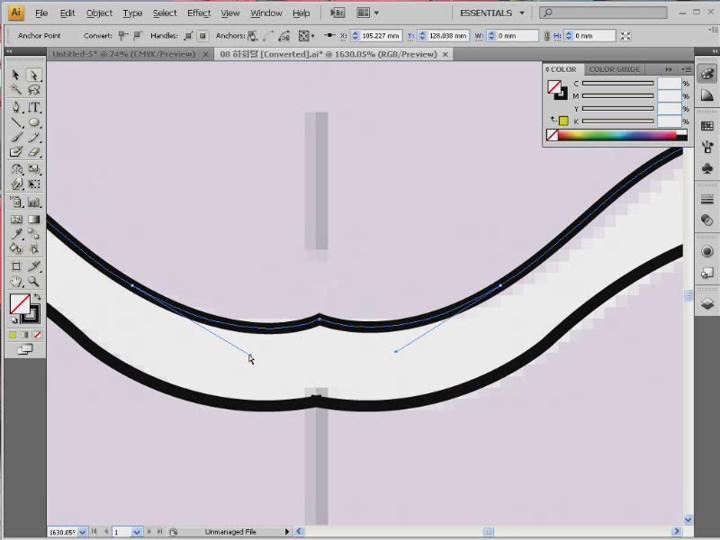
Task: Select the Column Graph tool
Action: pos(33,202)
